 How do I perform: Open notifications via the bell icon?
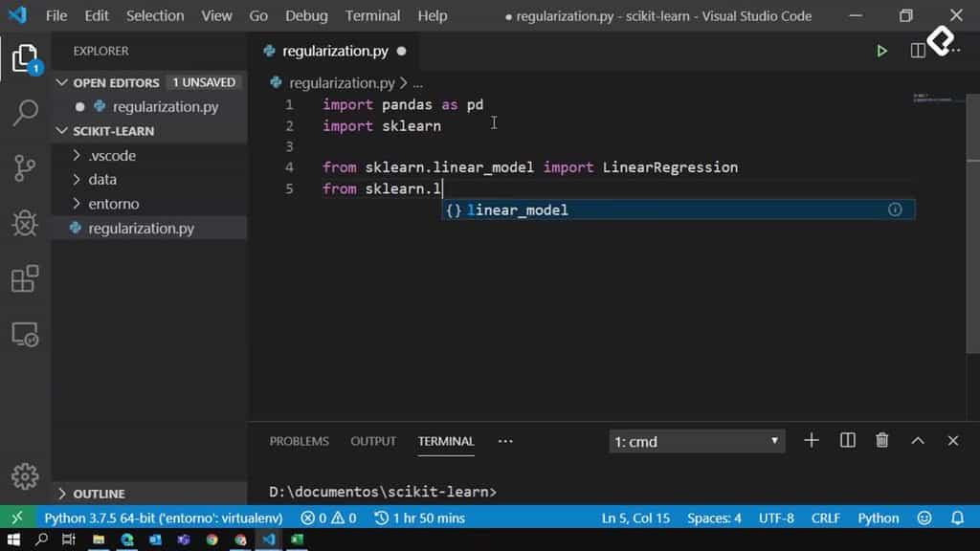(x=957, y=518)
